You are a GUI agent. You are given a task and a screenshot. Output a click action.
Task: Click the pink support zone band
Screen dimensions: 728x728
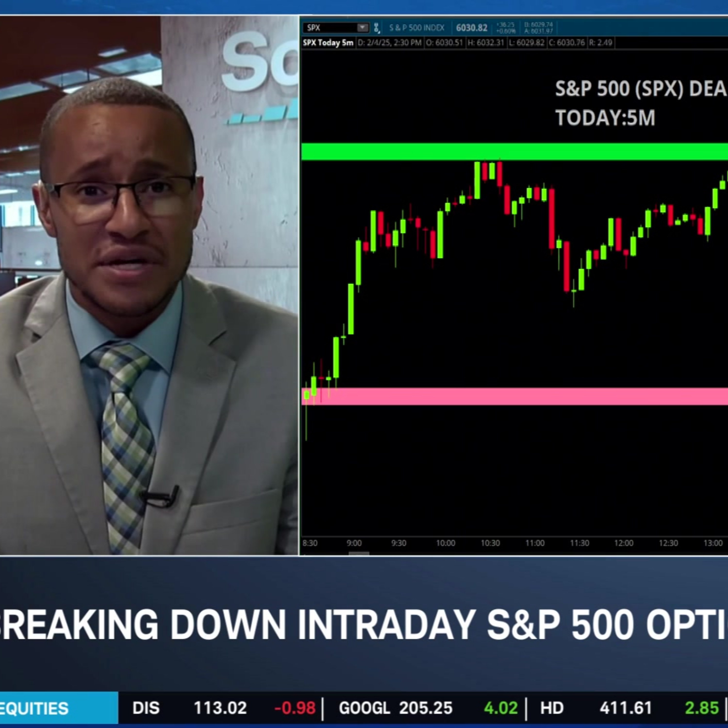515,397
